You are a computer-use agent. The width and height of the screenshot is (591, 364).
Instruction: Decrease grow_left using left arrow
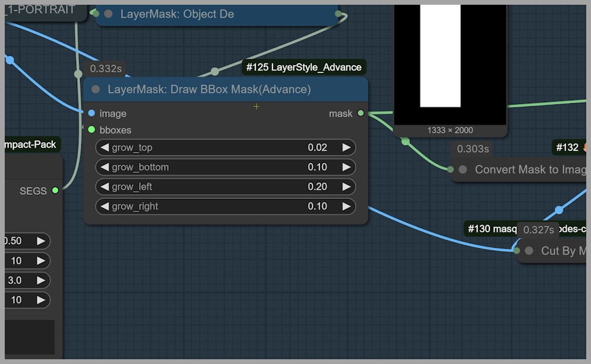pos(105,186)
